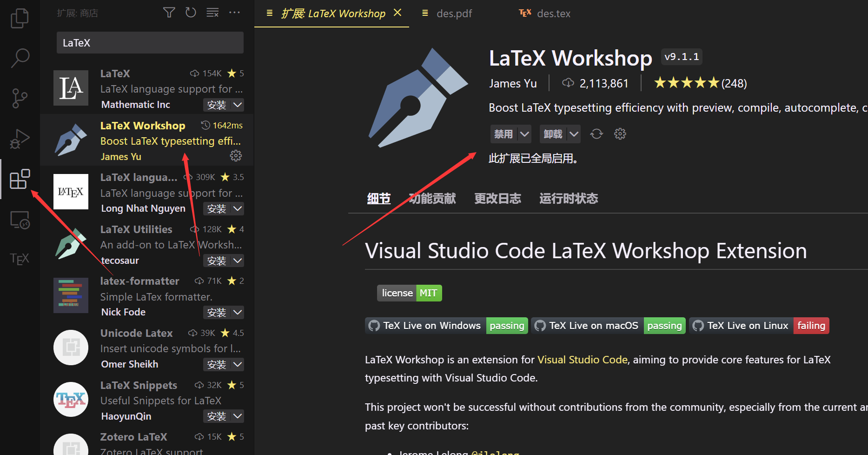Open Run and Debug view
The width and height of the screenshot is (868, 455).
(20, 139)
